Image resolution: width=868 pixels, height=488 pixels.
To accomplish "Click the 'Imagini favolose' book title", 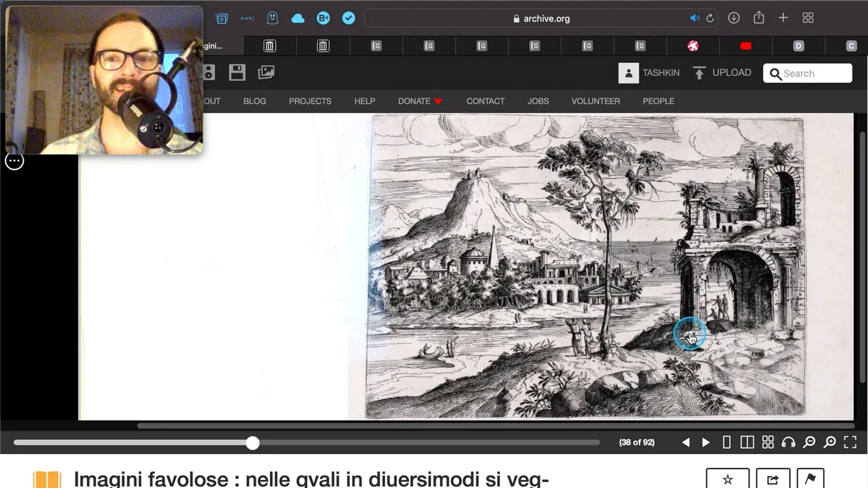I will click(x=311, y=479).
